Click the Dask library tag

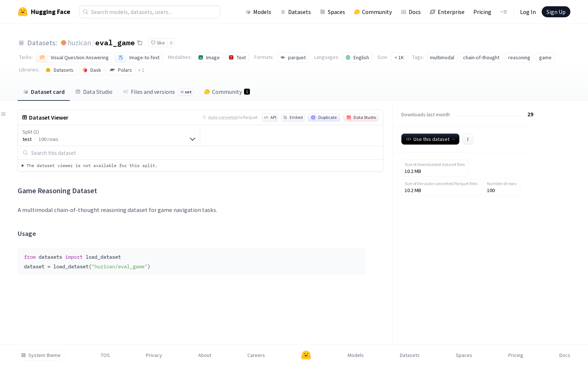pos(92,70)
